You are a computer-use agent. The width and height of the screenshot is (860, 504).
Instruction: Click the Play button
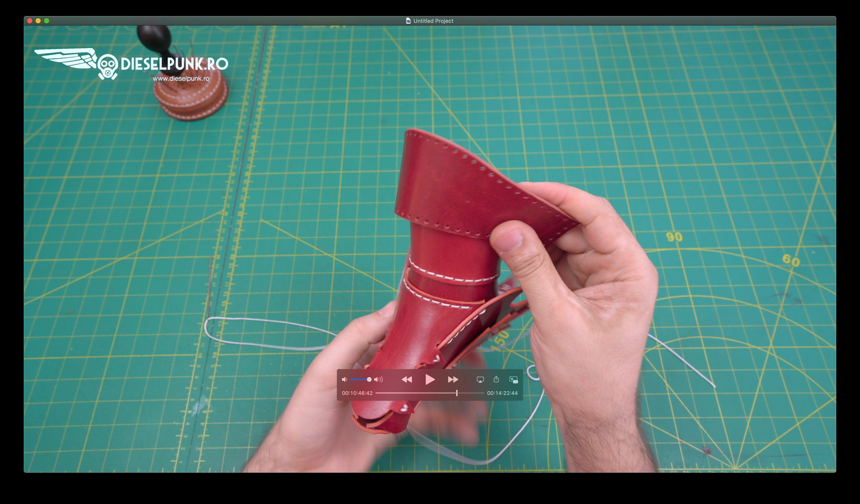pyautogui.click(x=430, y=379)
